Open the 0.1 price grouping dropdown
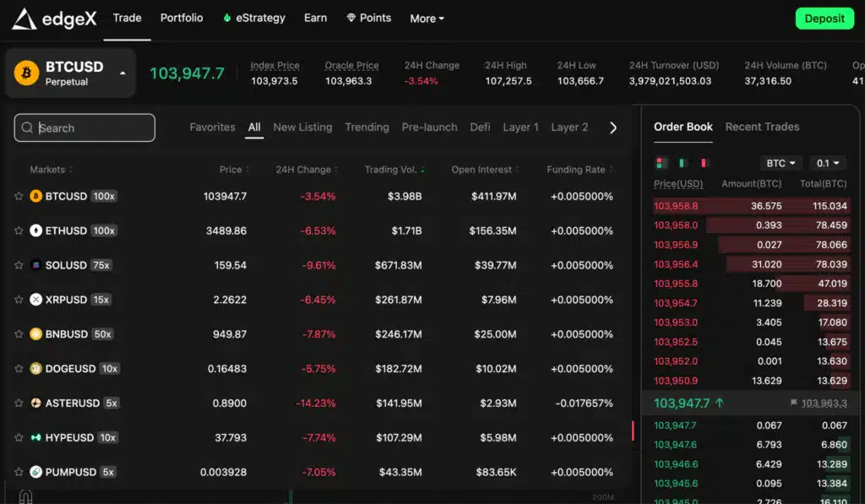Viewport: 865px width, 504px height. [827, 163]
